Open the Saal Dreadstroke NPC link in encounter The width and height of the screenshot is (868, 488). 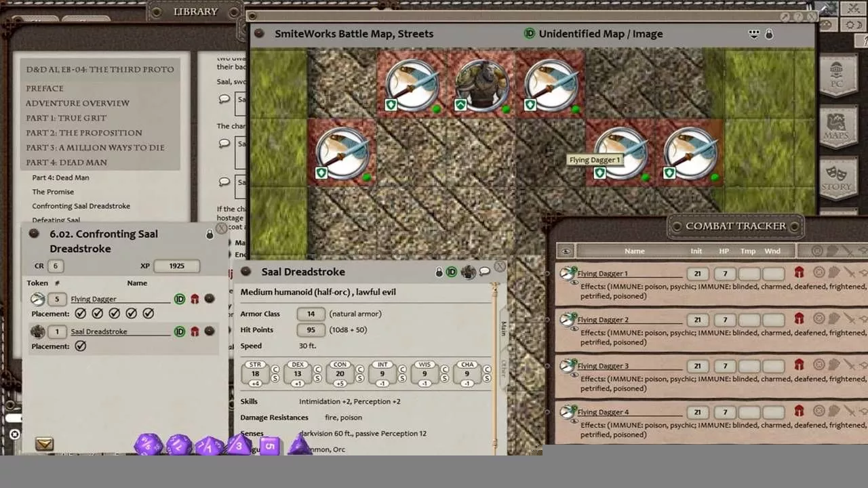(x=210, y=331)
